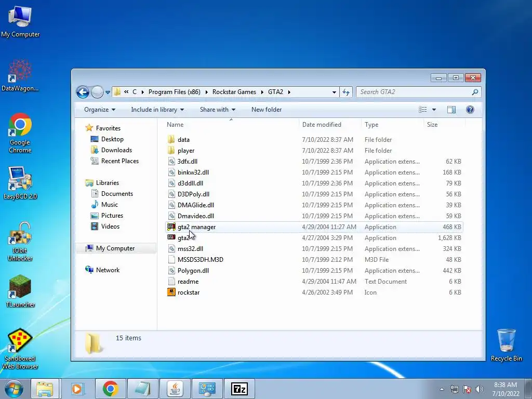The width and height of the screenshot is (532, 399).
Task: Expand the arrow after Rockstar Games breadcrumb
Action: (262, 92)
